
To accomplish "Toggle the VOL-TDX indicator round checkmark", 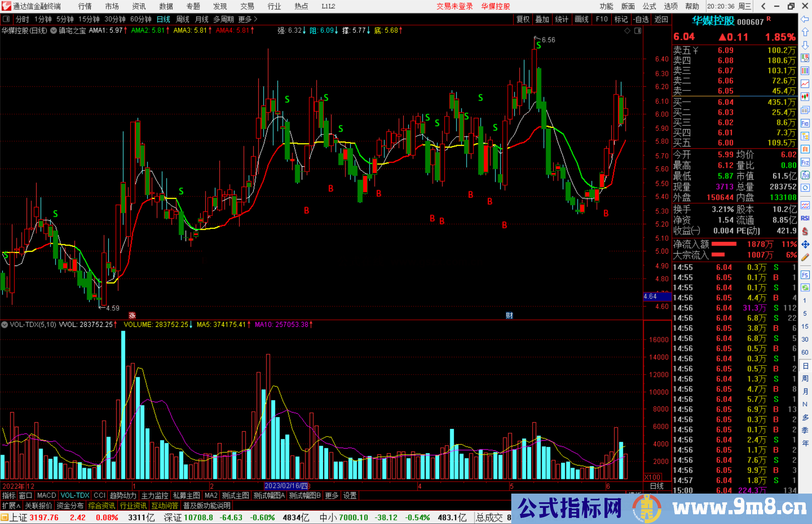I will click(5, 325).
